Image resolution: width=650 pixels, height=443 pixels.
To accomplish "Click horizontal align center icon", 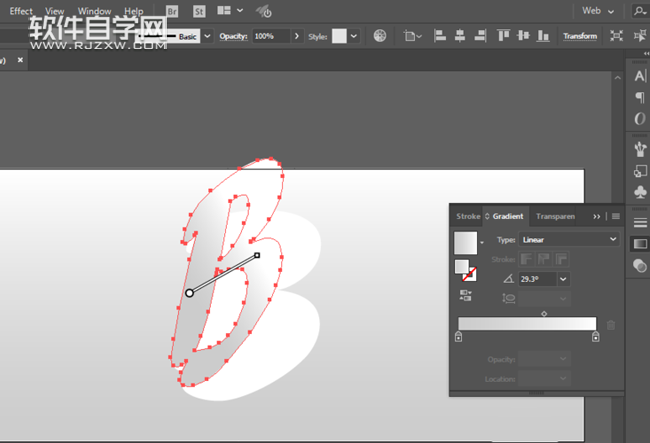I will [x=459, y=36].
